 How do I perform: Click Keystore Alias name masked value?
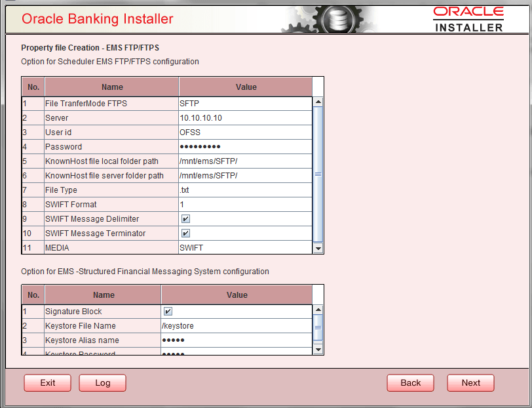[236, 340]
